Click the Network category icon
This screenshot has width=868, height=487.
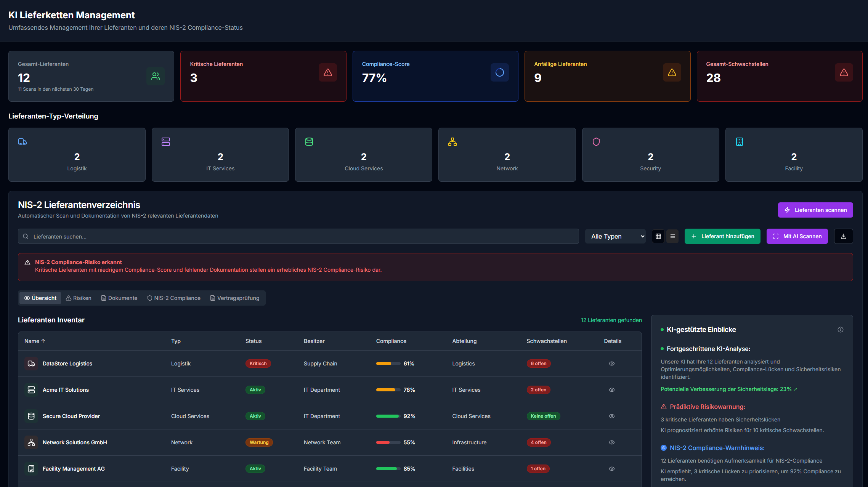pos(452,142)
